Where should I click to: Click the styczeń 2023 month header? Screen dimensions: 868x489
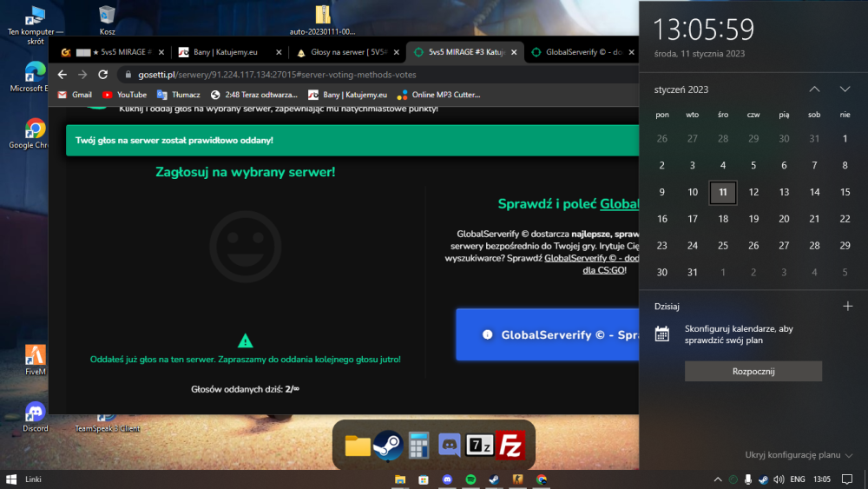pyautogui.click(x=681, y=89)
